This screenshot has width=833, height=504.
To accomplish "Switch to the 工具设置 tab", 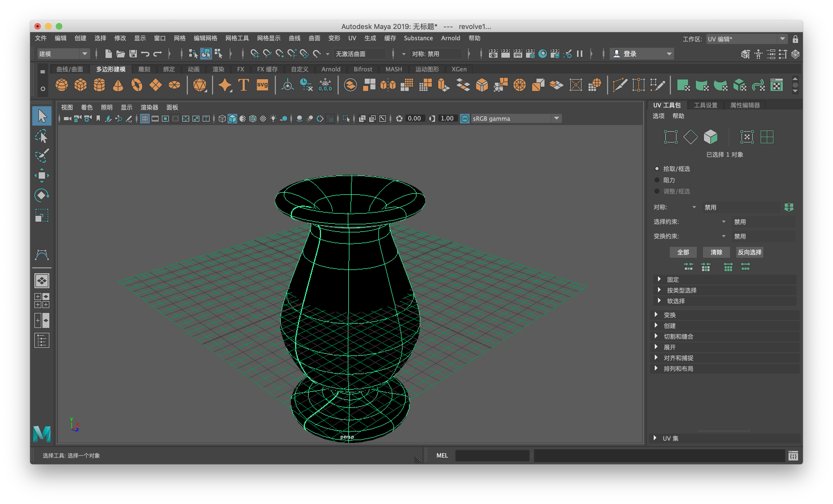I will pos(706,105).
